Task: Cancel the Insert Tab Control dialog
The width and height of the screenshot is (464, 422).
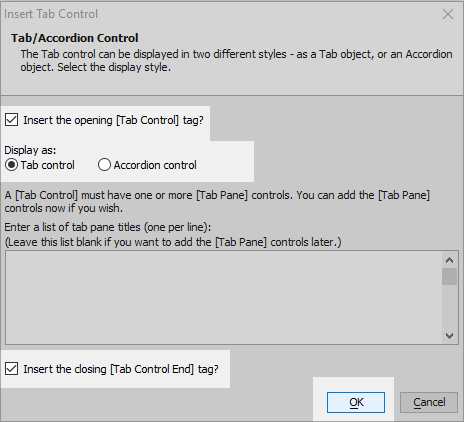Action: point(429,402)
